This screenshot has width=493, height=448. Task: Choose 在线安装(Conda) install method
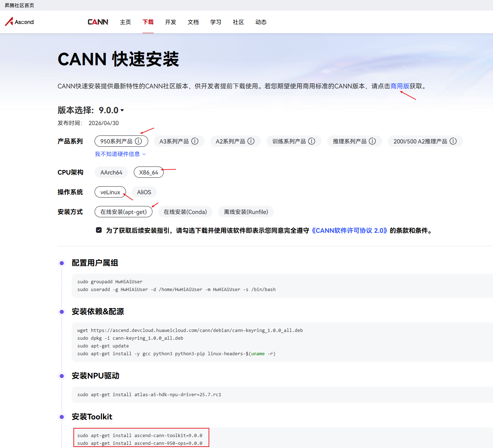point(185,212)
